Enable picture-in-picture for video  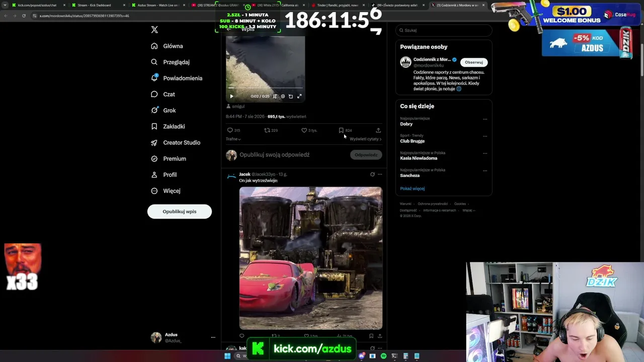coord(291,96)
